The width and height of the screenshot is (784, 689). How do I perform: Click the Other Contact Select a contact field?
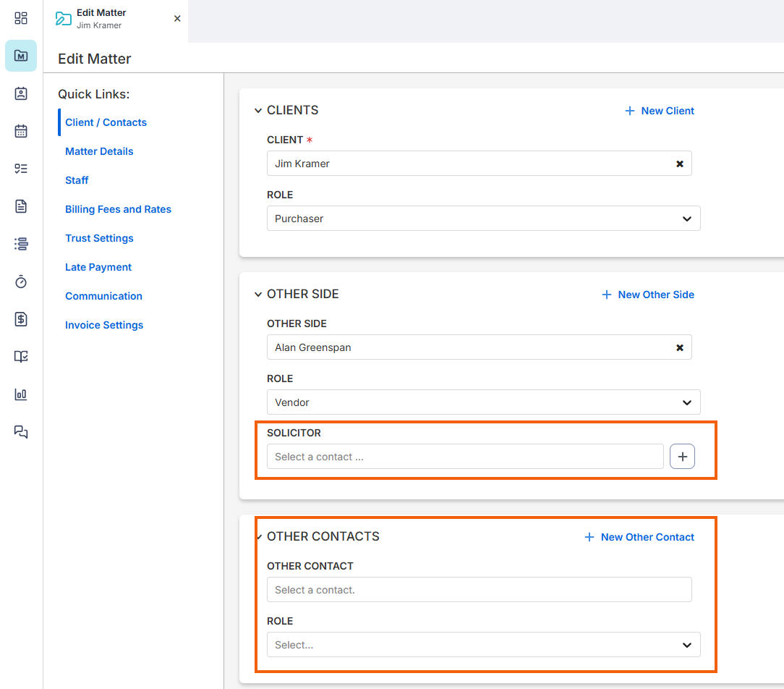pos(479,589)
